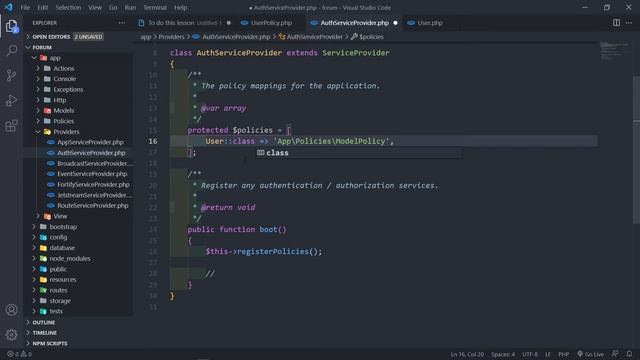640x360 pixels.
Task: Open the Terminal menu
Action: tap(155, 7)
